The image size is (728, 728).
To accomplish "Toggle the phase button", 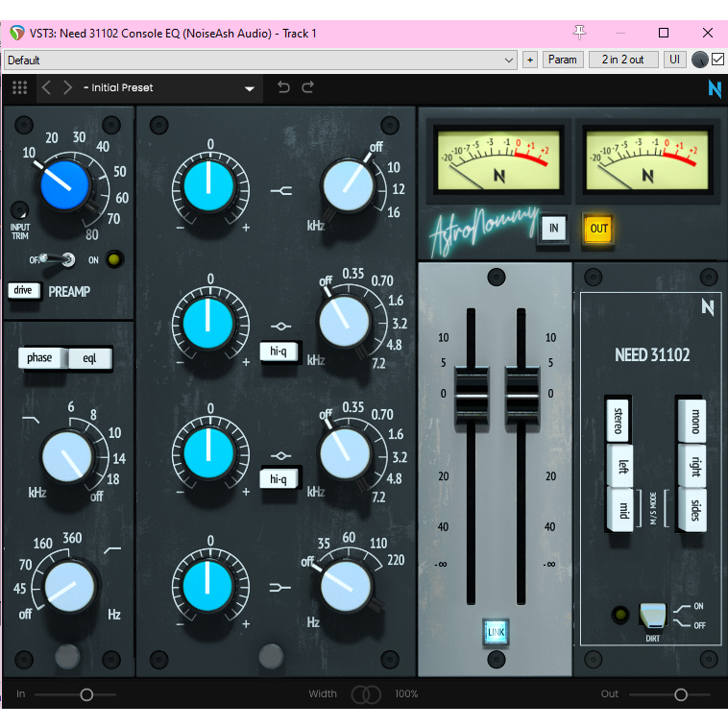I will click(x=39, y=358).
